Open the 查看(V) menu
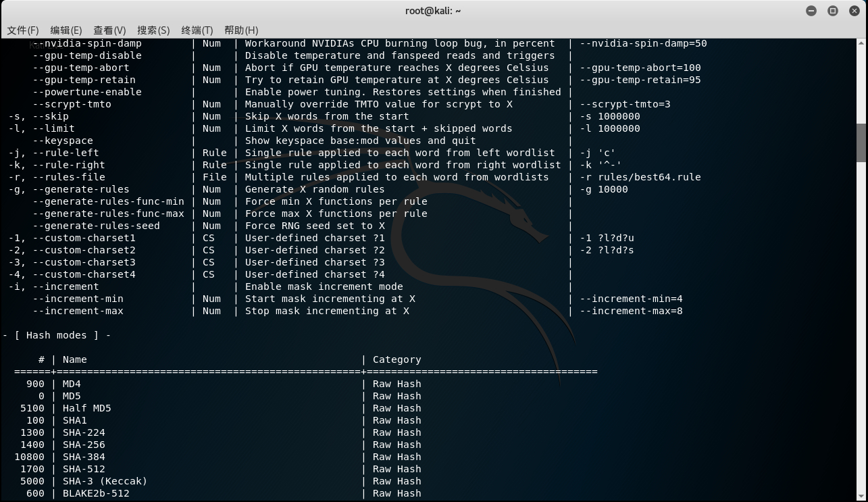This screenshot has width=868, height=502. pos(109,30)
